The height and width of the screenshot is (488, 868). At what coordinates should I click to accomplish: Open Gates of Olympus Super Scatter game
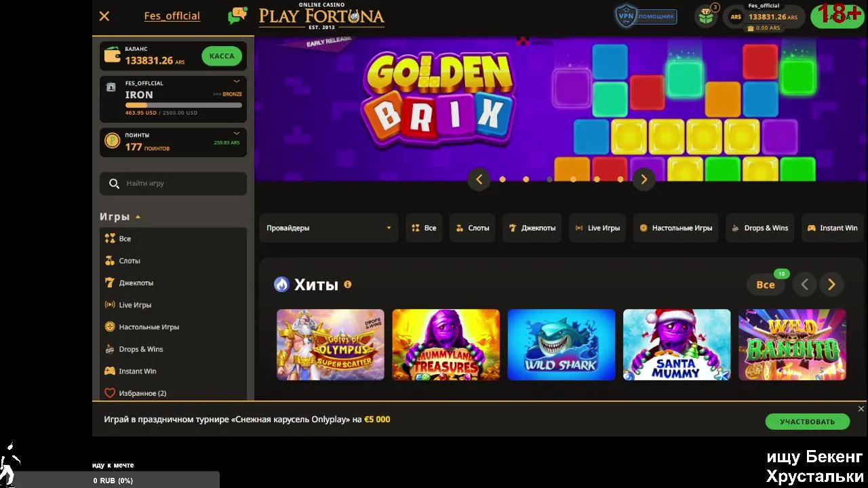(330, 344)
